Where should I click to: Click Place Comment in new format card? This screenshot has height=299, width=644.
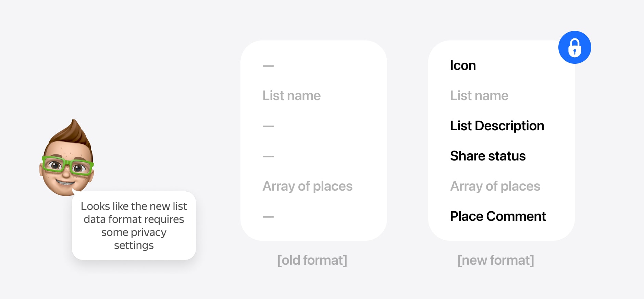pyautogui.click(x=498, y=216)
